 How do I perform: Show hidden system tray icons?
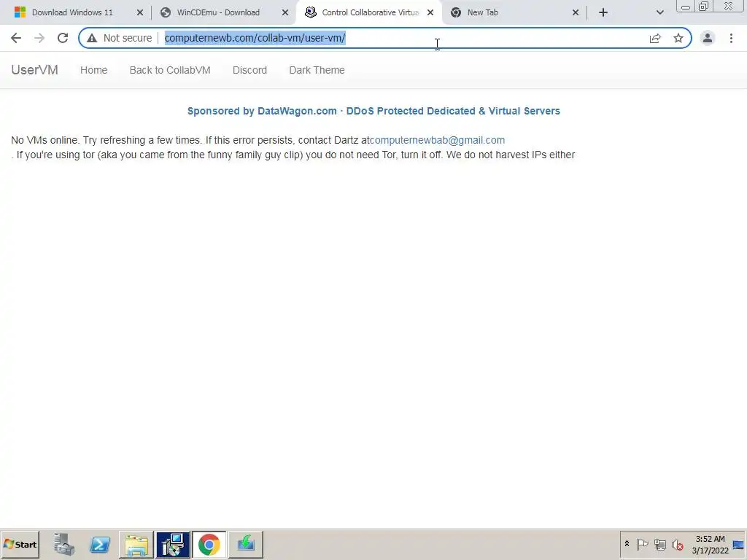click(x=627, y=544)
